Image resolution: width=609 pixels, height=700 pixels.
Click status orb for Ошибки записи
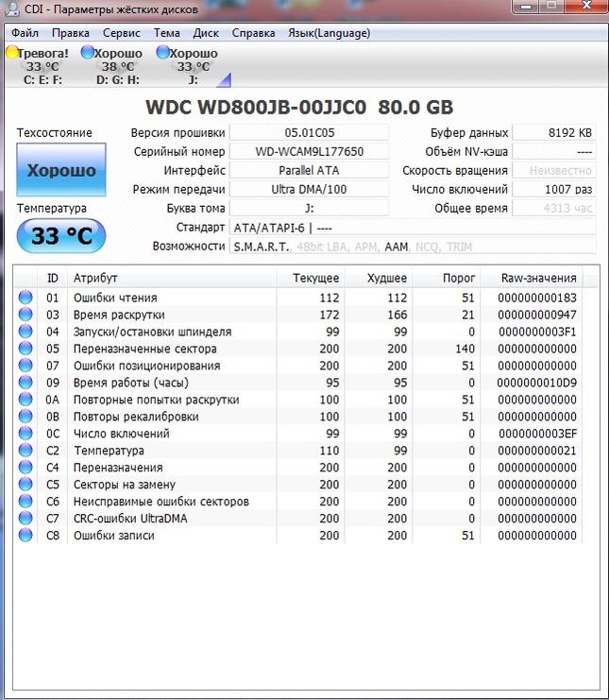pyautogui.click(x=25, y=535)
